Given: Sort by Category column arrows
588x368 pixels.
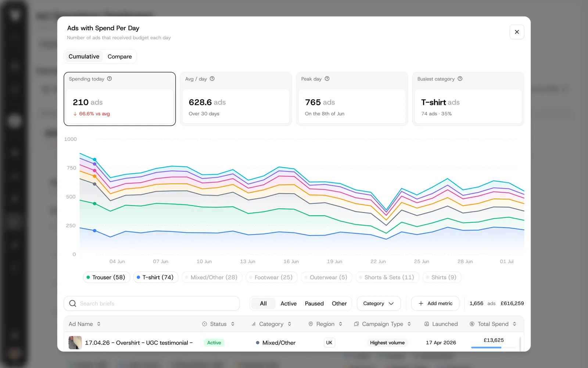Looking at the screenshot, I should click(x=290, y=324).
